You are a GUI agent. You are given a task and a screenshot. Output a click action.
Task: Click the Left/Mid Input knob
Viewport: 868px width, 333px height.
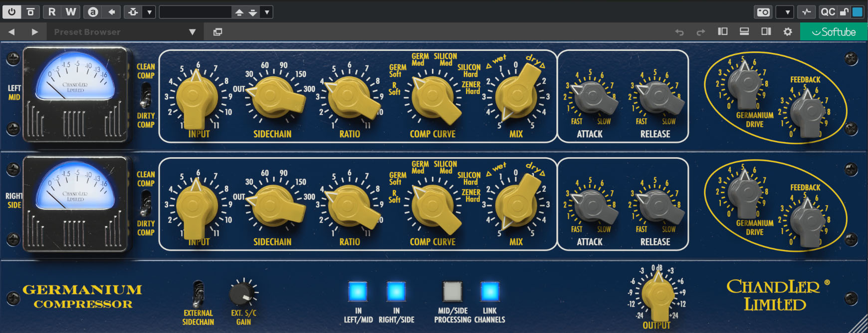(197, 99)
